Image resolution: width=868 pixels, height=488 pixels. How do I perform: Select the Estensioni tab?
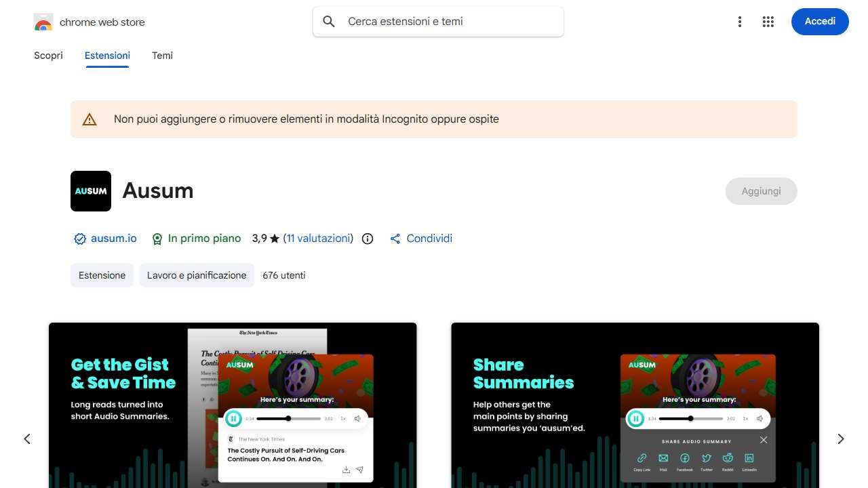point(107,56)
